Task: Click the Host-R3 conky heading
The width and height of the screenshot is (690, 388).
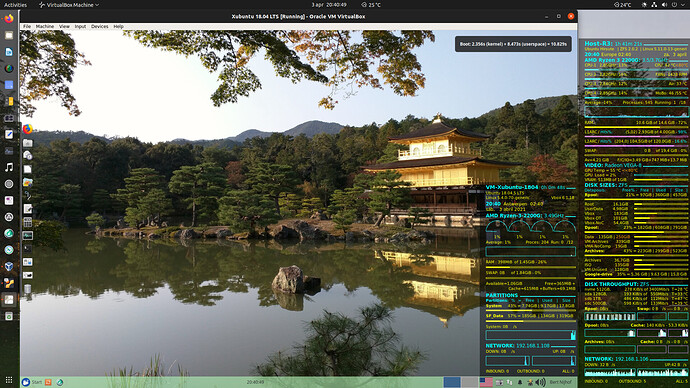Action: coord(598,43)
